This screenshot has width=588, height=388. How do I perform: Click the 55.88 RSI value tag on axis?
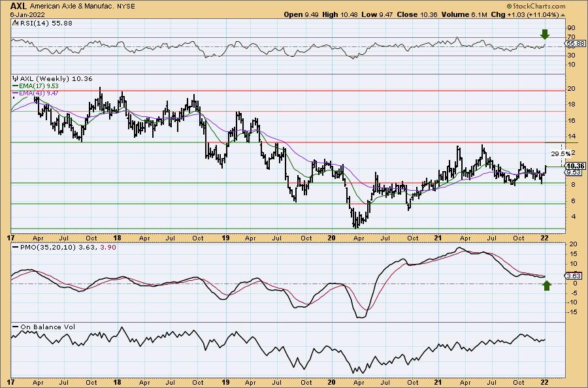[575, 44]
